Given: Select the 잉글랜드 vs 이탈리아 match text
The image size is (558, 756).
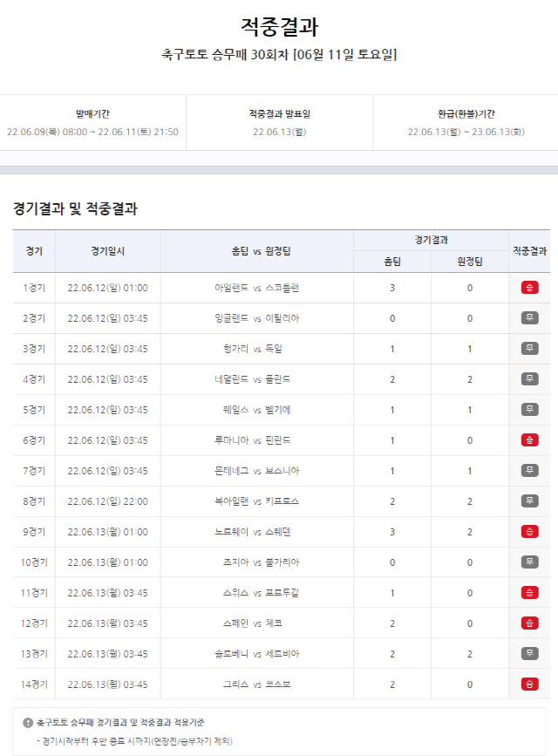Looking at the screenshot, I should [256, 318].
